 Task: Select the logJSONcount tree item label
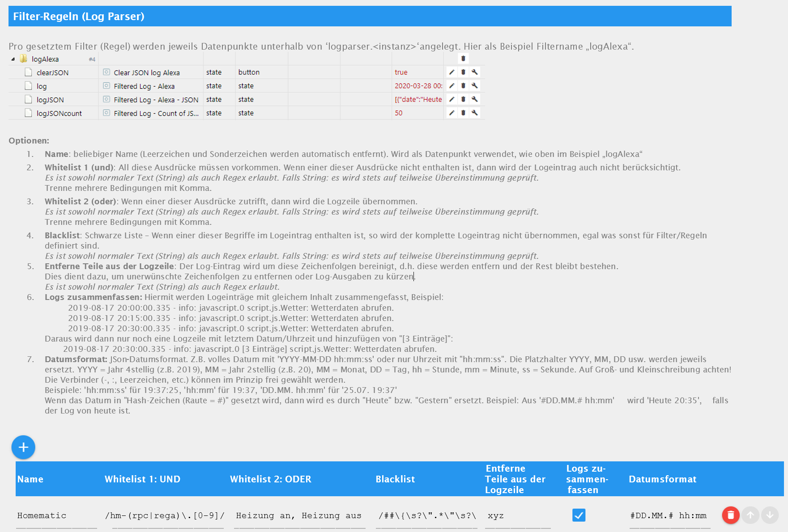[59, 114]
